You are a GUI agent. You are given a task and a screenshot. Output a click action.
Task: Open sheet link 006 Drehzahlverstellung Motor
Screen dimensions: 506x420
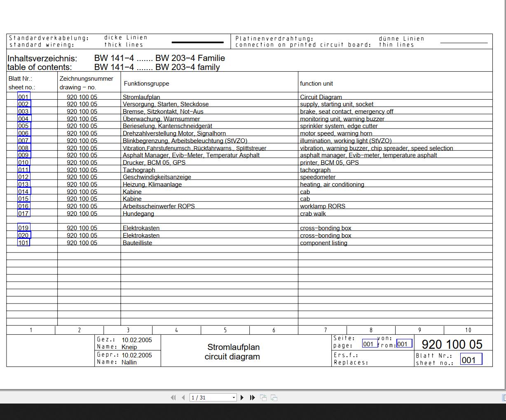(24, 133)
